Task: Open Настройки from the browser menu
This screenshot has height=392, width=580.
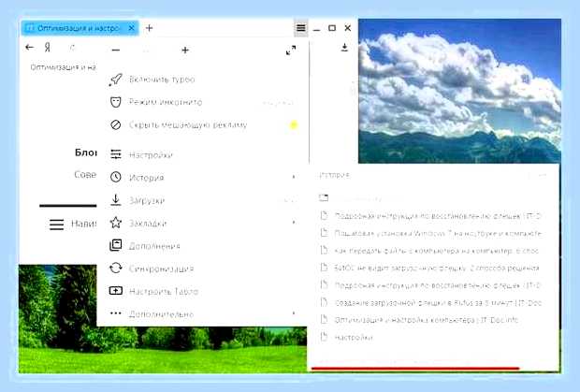Action: [201, 154]
